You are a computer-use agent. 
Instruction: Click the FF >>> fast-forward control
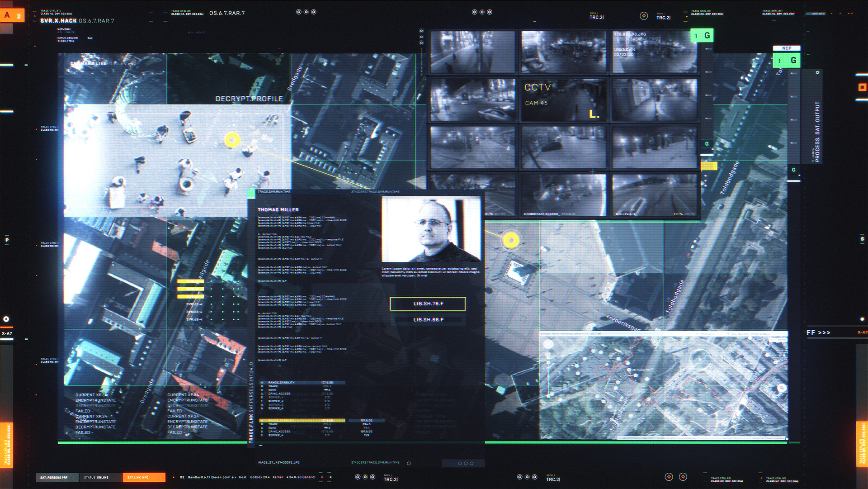click(818, 332)
